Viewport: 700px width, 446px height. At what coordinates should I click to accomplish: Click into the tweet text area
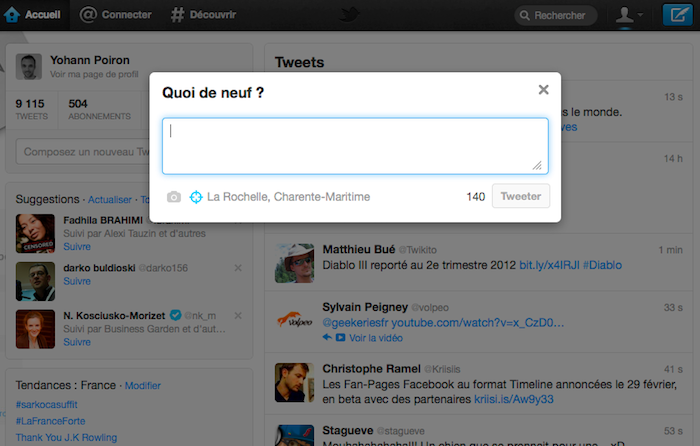pyautogui.click(x=355, y=146)
